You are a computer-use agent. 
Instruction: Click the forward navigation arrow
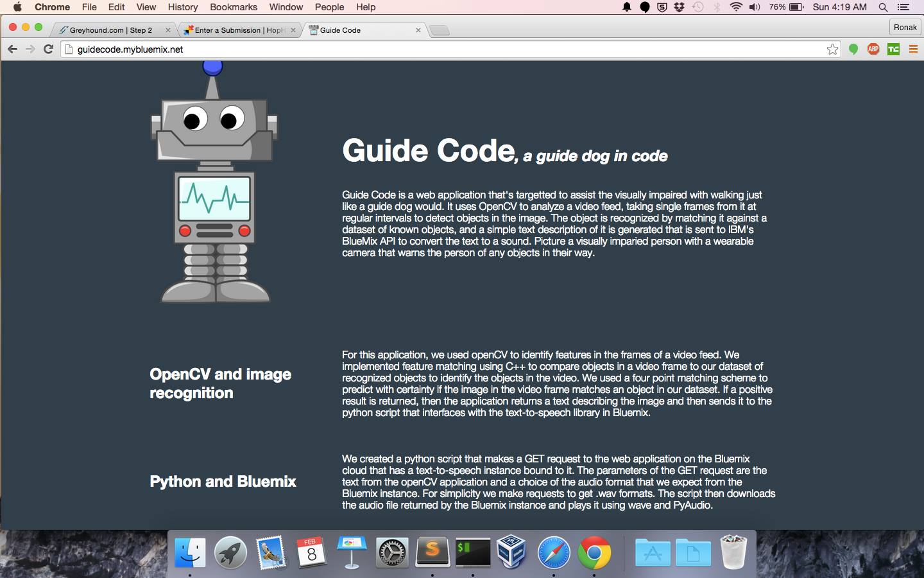click(x=30, y=49)
